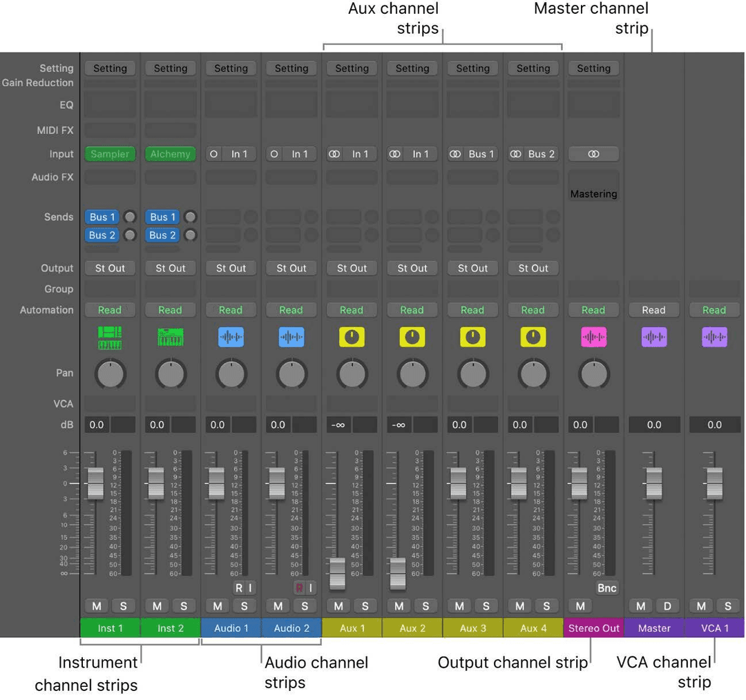Click the Mute button on Aux 4
Screen dimensions: 746x700
point(519,606)
